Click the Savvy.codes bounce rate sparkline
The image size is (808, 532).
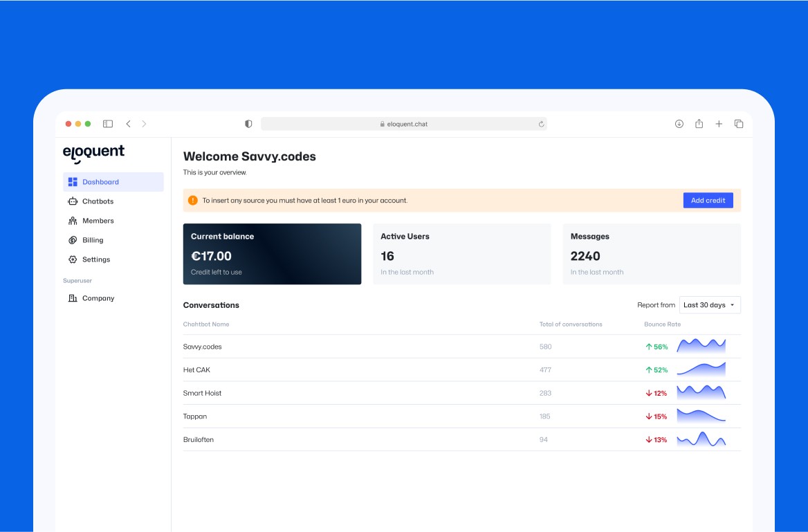[701, 346]
